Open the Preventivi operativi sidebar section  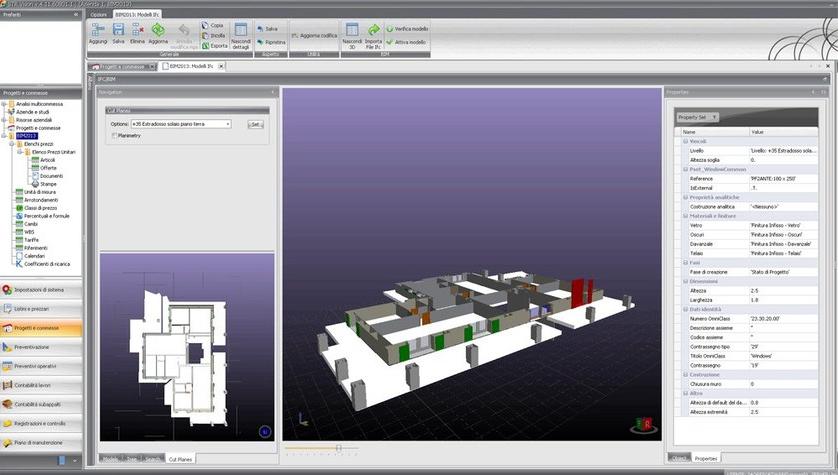41,367
